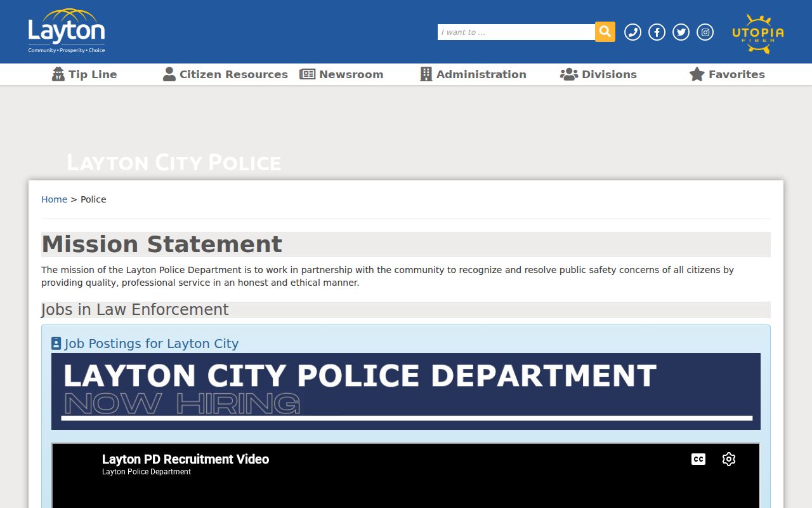Click the newspaper icon beside Newsroom

click(x=307, y=74)
